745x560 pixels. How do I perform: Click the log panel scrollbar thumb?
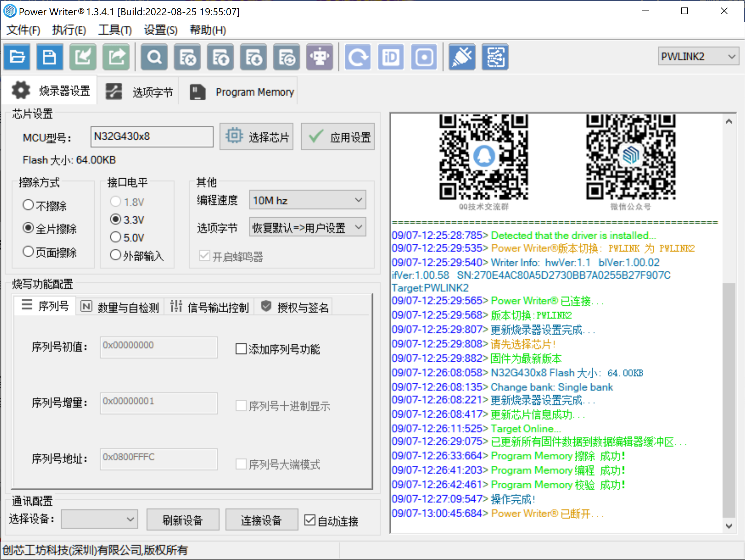coord(729,400)
